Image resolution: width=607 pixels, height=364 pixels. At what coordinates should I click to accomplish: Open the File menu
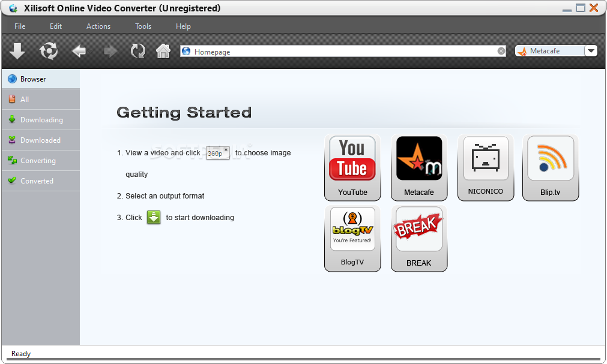[x=20, y=26]
